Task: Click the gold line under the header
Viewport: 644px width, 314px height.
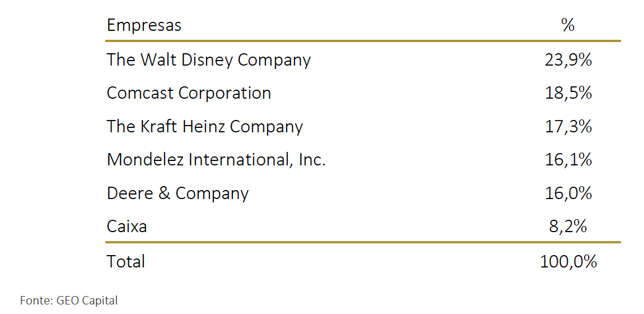Action: pyautogui.click(x=362, y=41)
